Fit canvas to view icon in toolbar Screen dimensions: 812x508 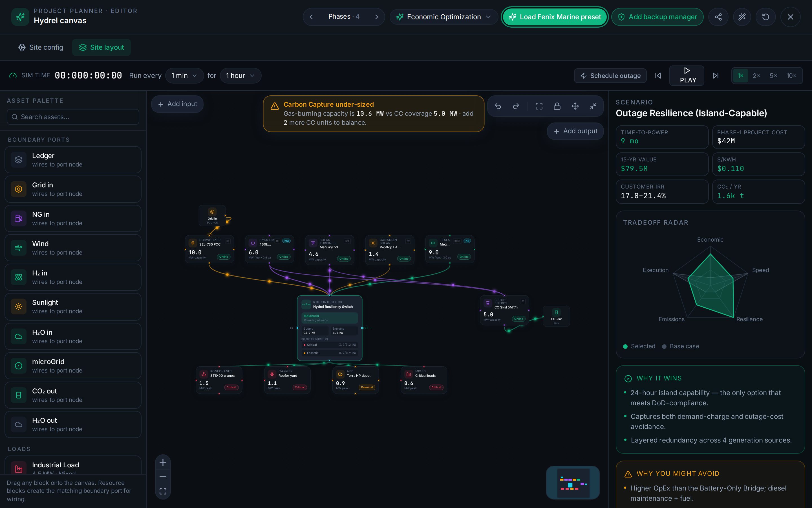(539, 106)
